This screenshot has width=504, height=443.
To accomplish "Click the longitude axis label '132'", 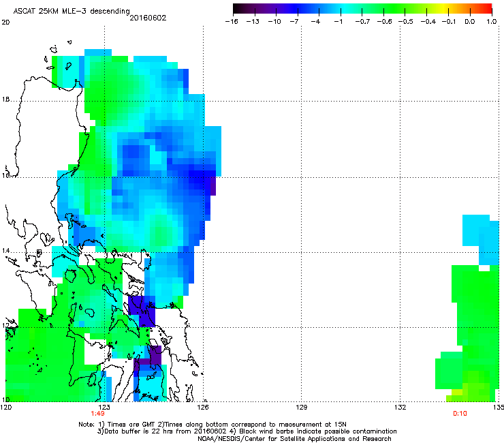I will pyautogui.click(x=400, y=408).
